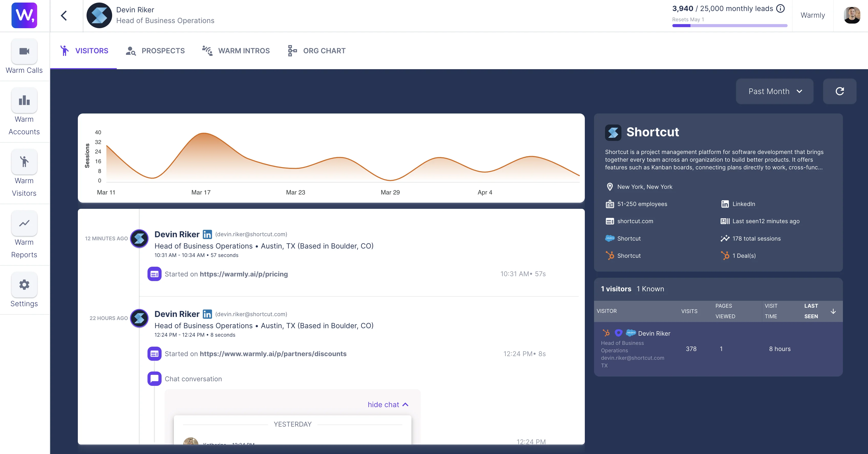Viewport: 868px width, 454px height.
Task: Click 178 total sessions entry
Action: click(751, 238)
